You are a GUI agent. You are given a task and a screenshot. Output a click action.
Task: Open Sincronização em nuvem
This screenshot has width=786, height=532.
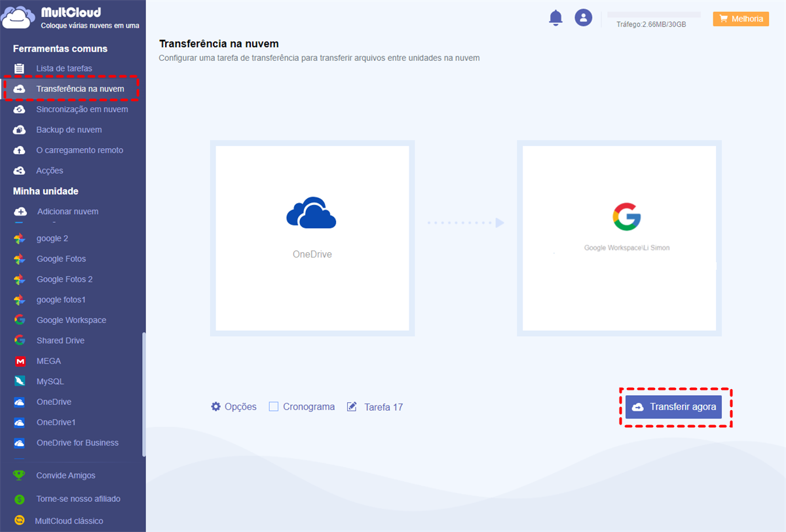(82, 109)
